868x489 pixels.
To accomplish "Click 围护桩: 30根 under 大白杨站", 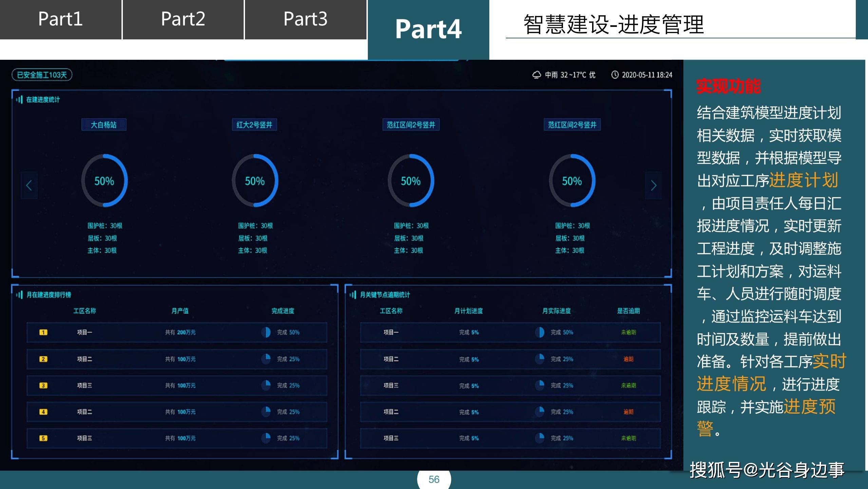I will [105, 225].
